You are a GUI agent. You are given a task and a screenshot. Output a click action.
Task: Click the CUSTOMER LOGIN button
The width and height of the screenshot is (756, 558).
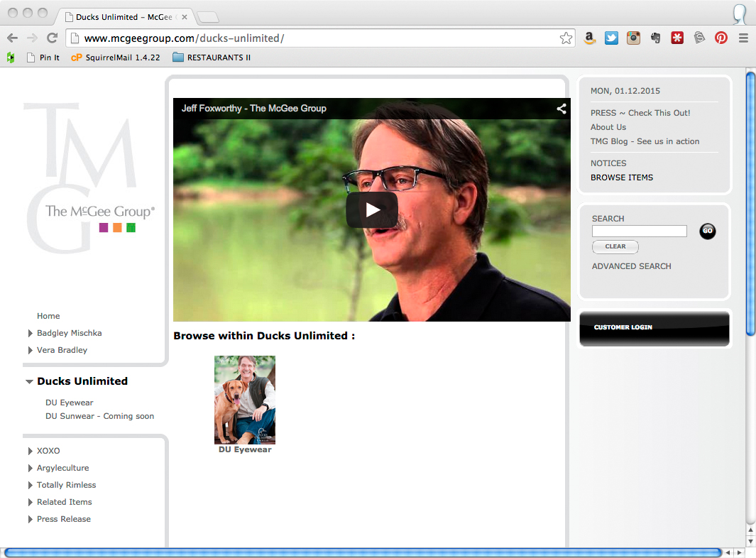[x=654, y=329]
